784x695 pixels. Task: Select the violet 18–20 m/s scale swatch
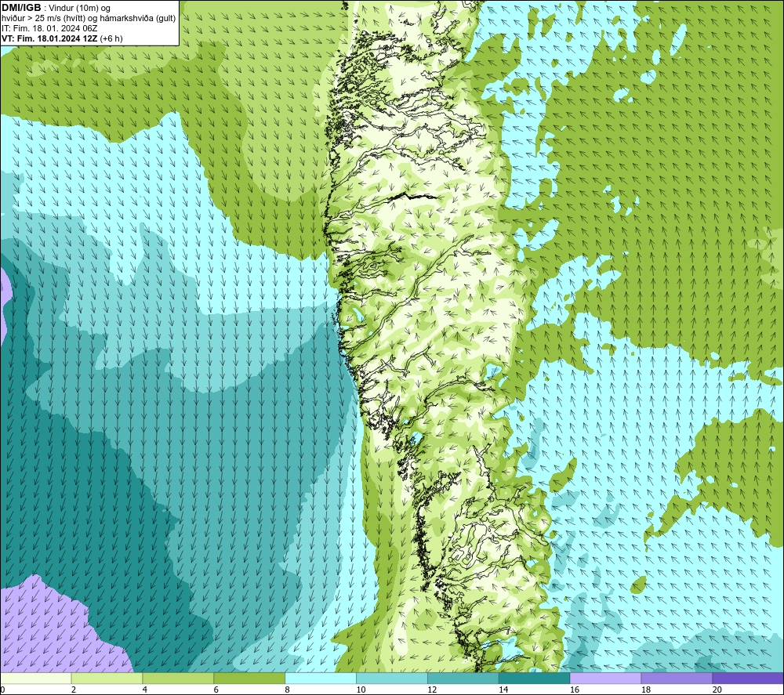click(677, 678)
